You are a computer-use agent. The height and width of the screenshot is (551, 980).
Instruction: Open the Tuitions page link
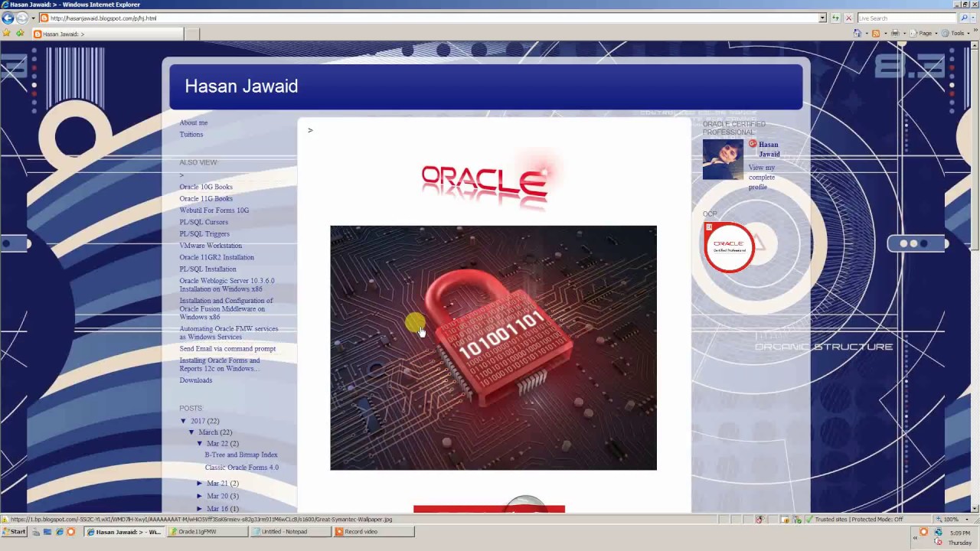191,135
